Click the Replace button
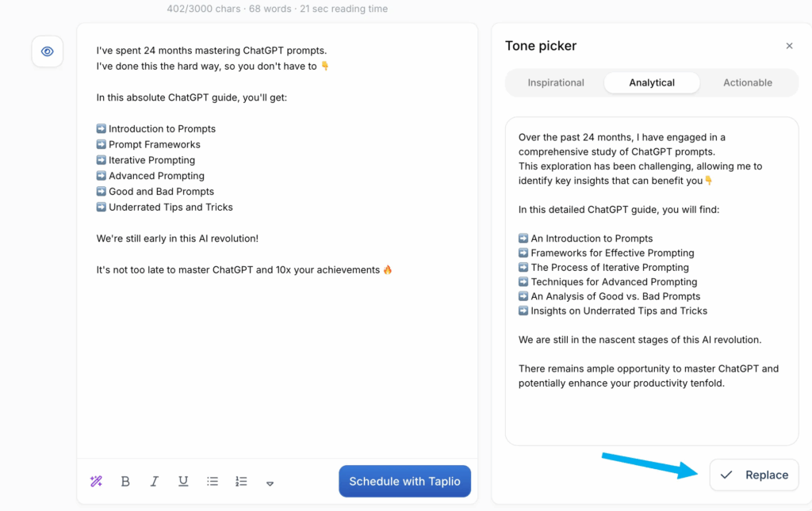 754,475
